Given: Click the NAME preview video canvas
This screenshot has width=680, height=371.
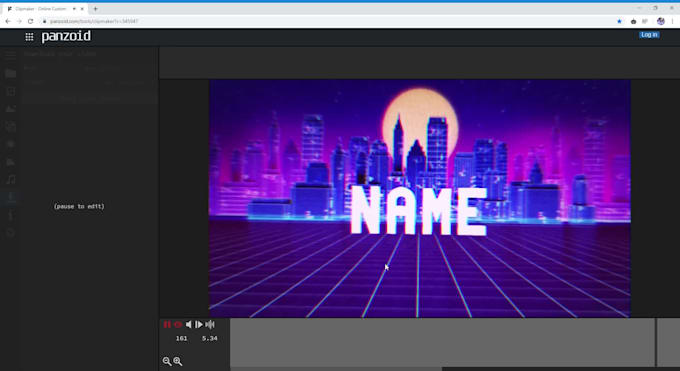Looking at the screenshot, I should [419, 198].
